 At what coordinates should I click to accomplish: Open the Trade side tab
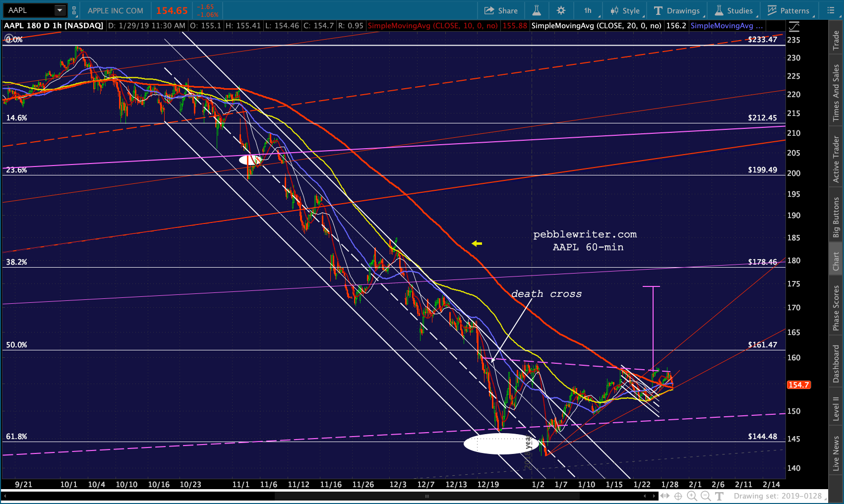pos(836,40)
